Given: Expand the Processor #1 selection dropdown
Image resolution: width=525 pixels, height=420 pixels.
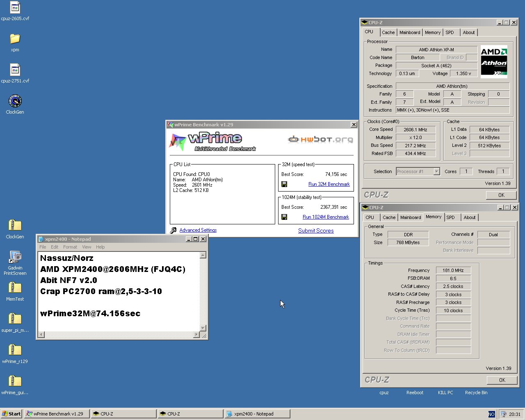Looking at the screenshot, I should tap(436, 171).
